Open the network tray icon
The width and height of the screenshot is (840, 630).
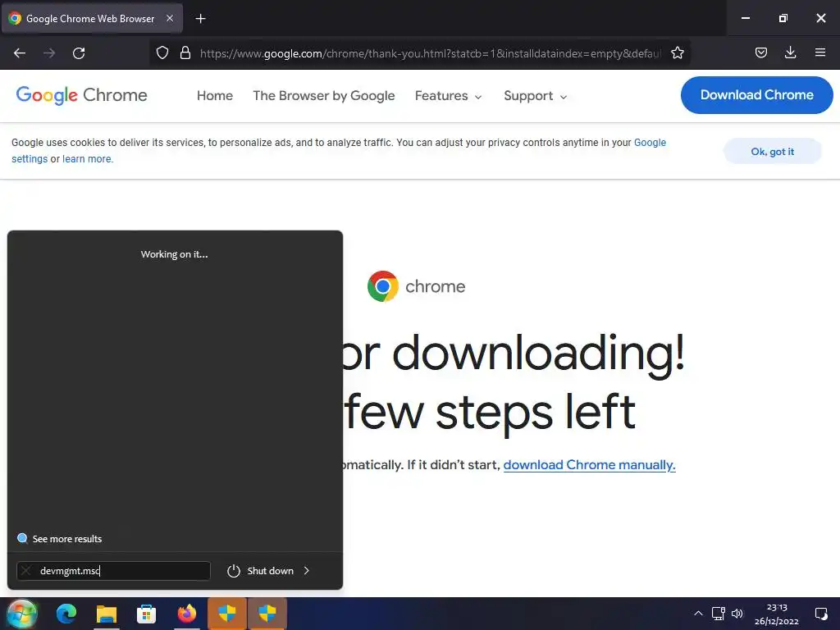click(x=718, y=614)
